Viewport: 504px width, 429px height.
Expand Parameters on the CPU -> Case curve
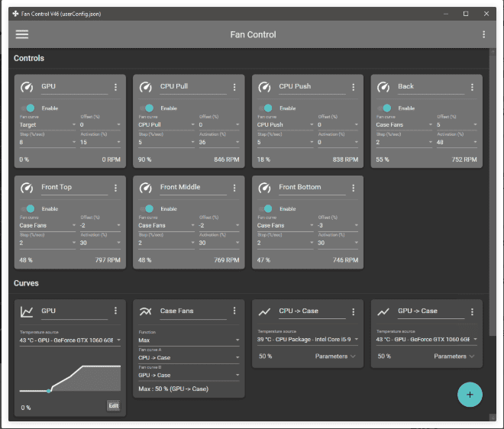point(335,356)
